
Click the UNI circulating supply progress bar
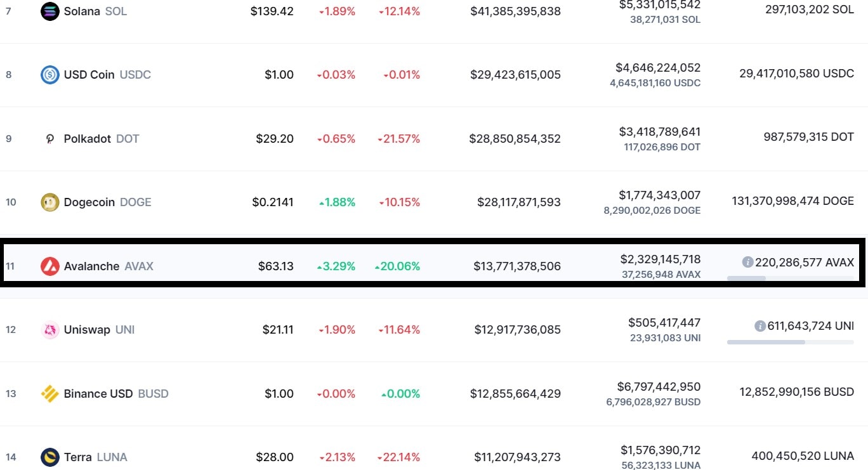pos(791,342)
